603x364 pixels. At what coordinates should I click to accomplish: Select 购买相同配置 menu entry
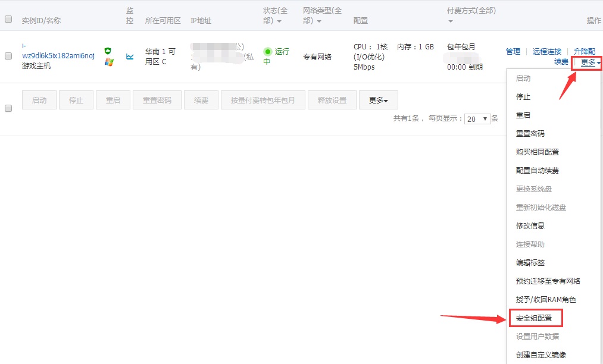pos(538,152)
